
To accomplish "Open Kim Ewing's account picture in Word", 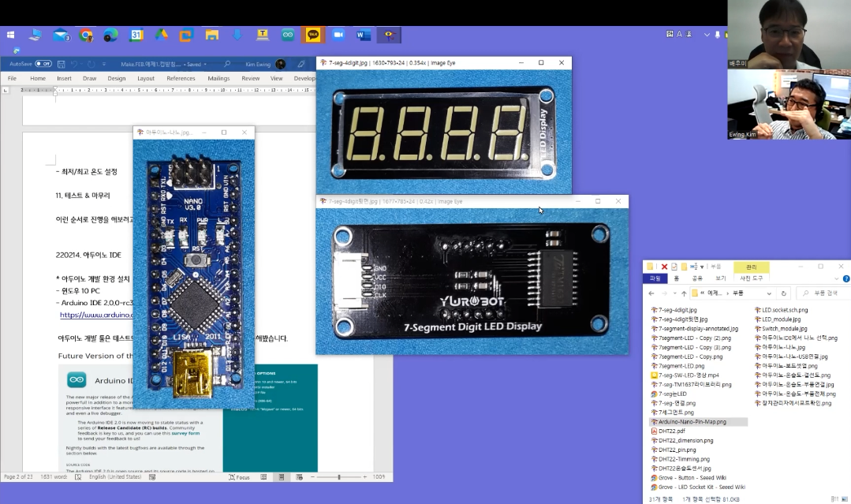I will point(281,64).
